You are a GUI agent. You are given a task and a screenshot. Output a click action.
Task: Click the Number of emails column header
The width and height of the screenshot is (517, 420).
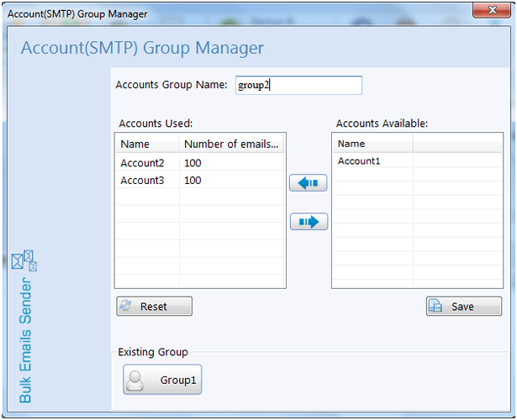tap(231, 144)
